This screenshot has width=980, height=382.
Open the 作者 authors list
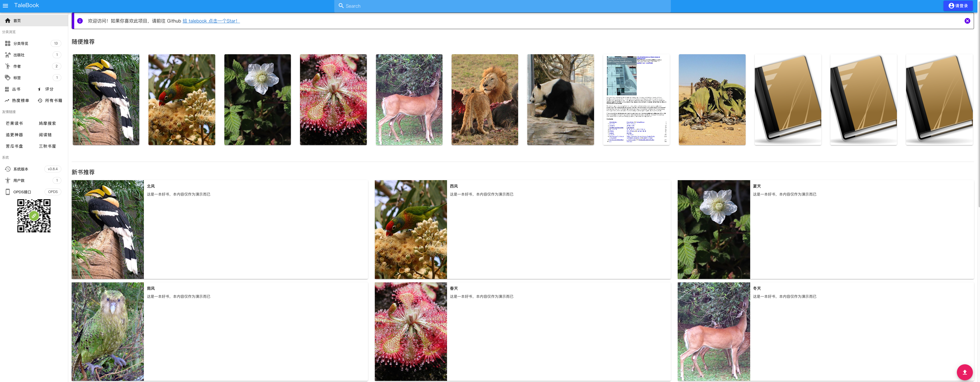point(17,66)
